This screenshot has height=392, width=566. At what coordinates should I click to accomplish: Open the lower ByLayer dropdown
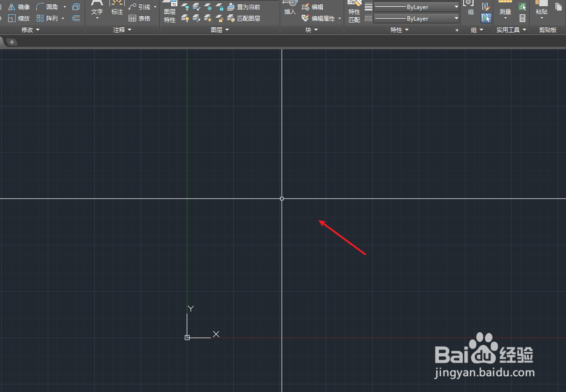416,18
